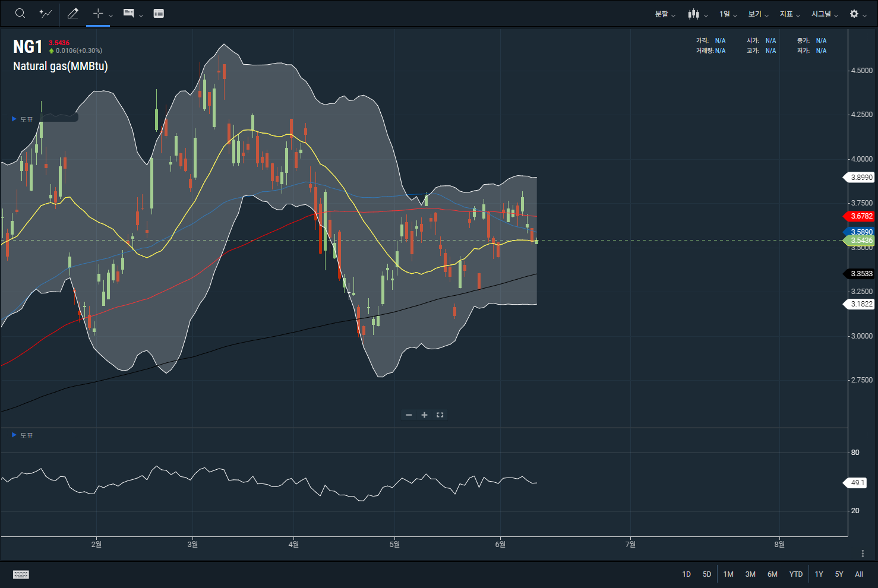Set the range to 3M

tap(750, 574)
